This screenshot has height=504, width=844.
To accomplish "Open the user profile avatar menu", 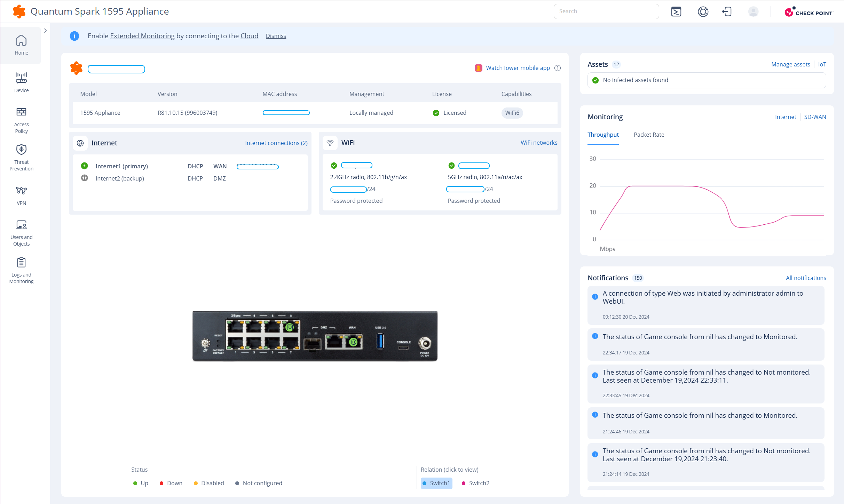I will pos(753,12).
